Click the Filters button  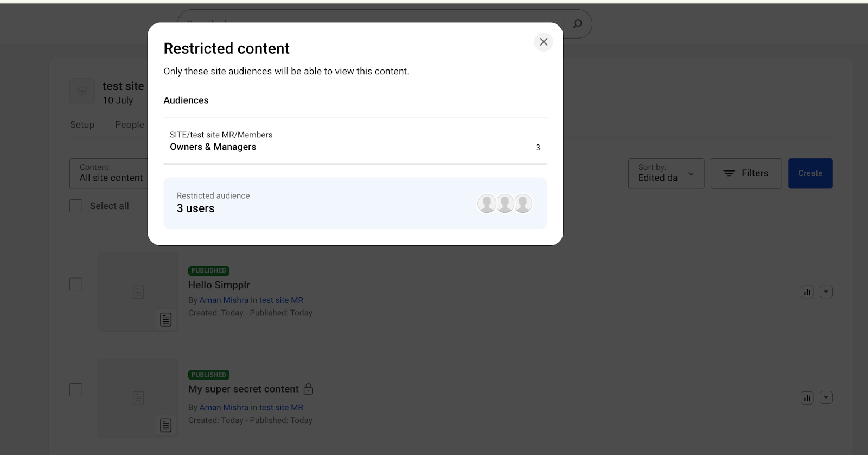[746, 173]
